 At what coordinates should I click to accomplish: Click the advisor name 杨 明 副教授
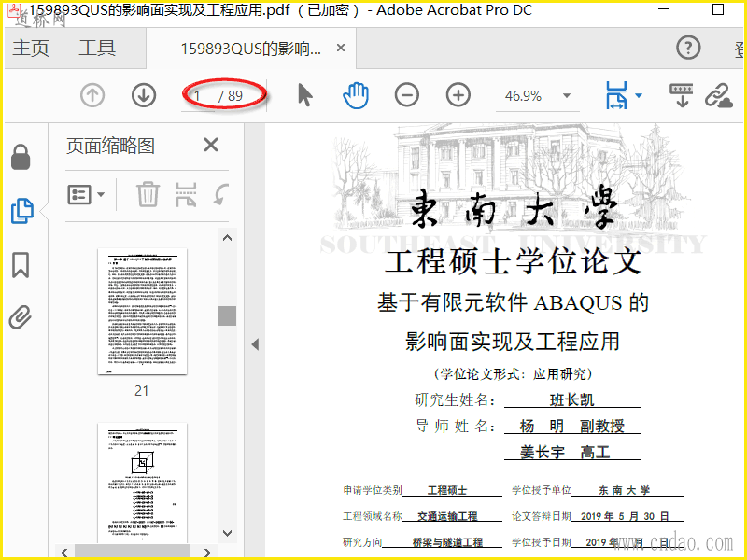[571, 426]
